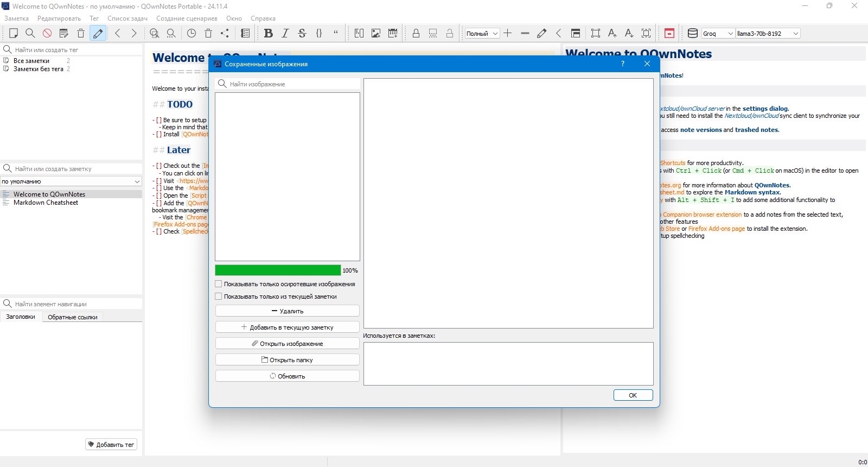Click the Обновить refresh button
The image size is (868, 467).
coord(288,376)
